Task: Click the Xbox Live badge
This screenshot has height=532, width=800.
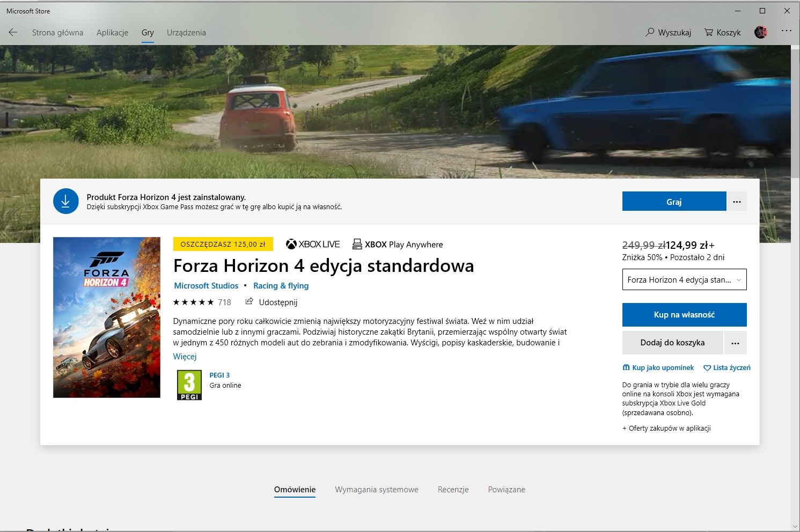Action: pyautogui.click(x=313, y=245)
